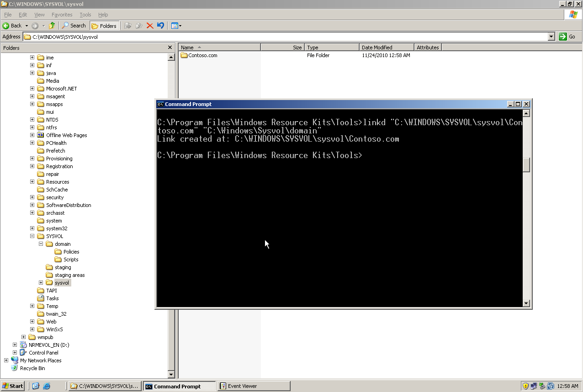583x392 pixels.
Task: Sort by the Name column header
Action: point(219,48)
